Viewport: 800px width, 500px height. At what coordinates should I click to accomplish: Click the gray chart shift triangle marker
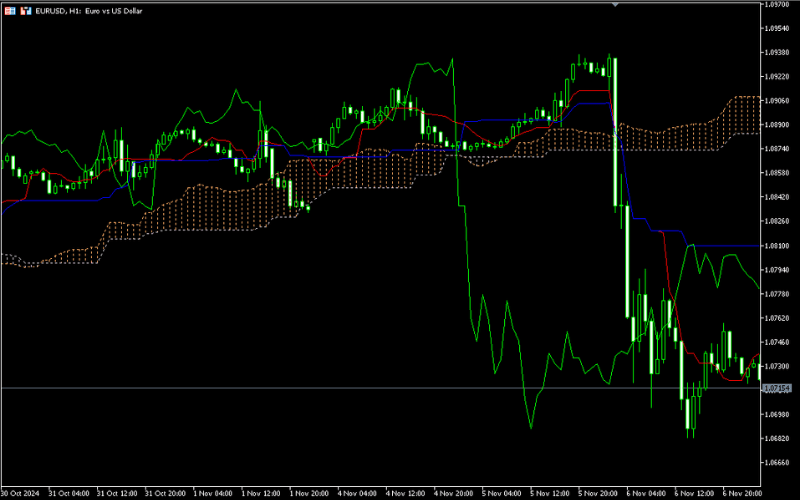pyautogui.click(x=616, y=4)
